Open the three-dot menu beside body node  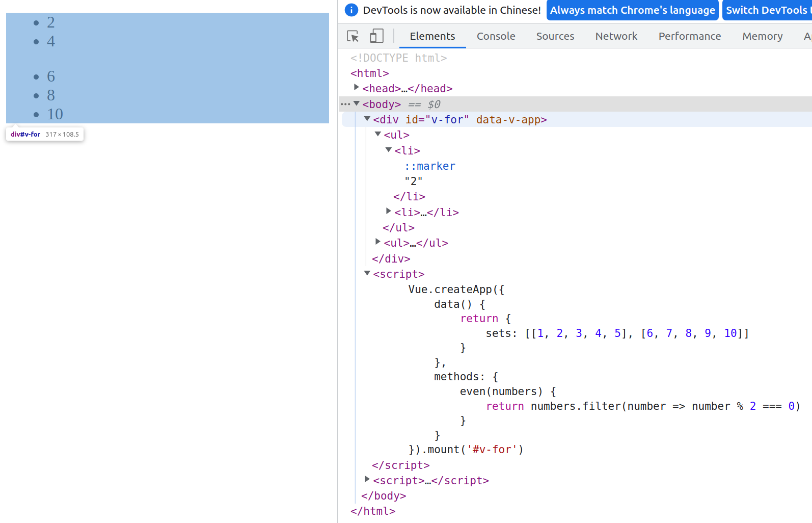tap(345, 104)
